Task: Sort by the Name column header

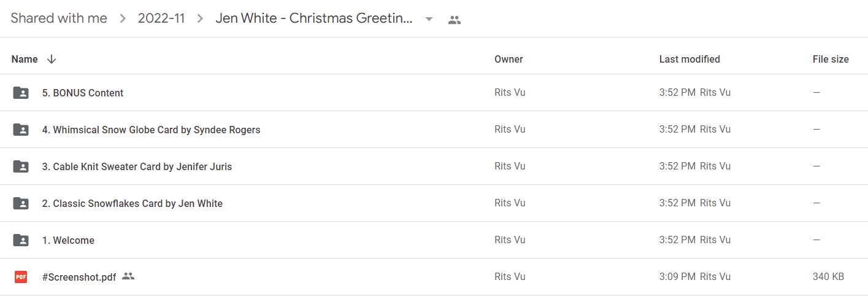Action: [x=25, y=59]
